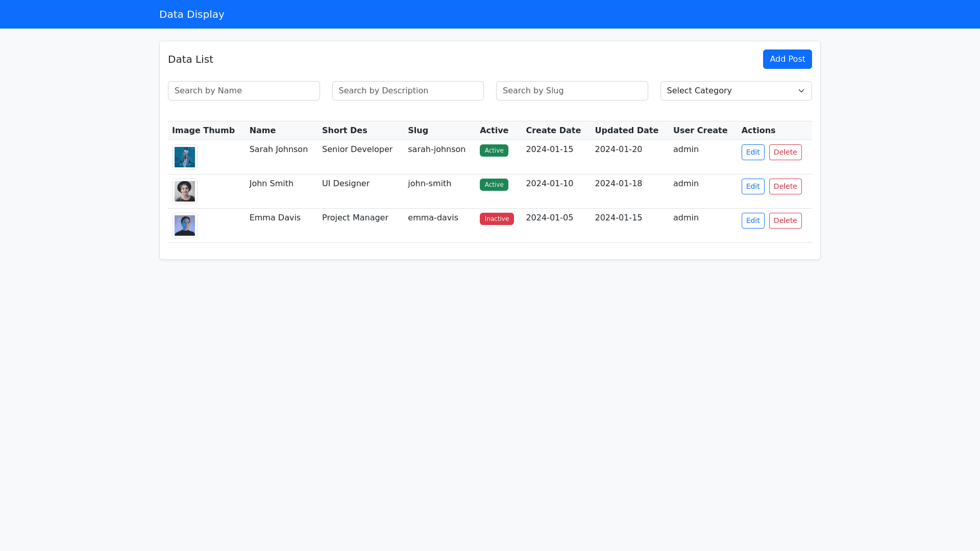Click the Data Display header title
980x551 pixels.
click(191, 14)
